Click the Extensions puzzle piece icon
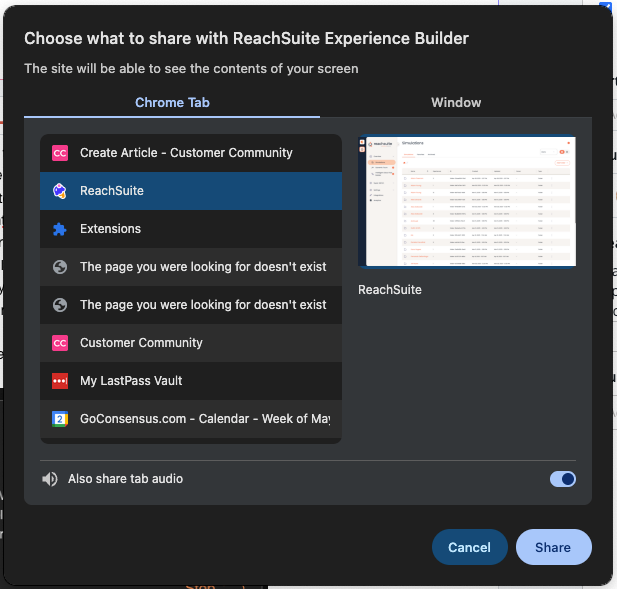This screenshot has height=589, width=617. coord(60,229)
